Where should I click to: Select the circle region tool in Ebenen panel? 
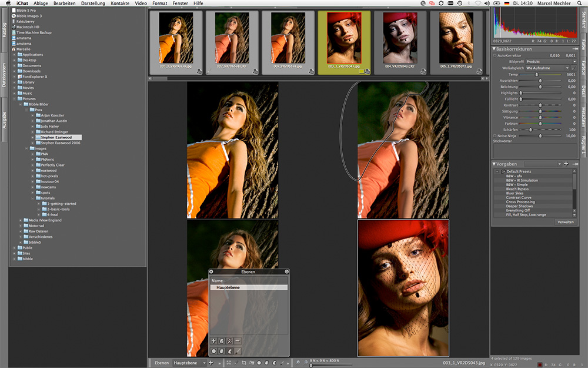click(213, 352)
